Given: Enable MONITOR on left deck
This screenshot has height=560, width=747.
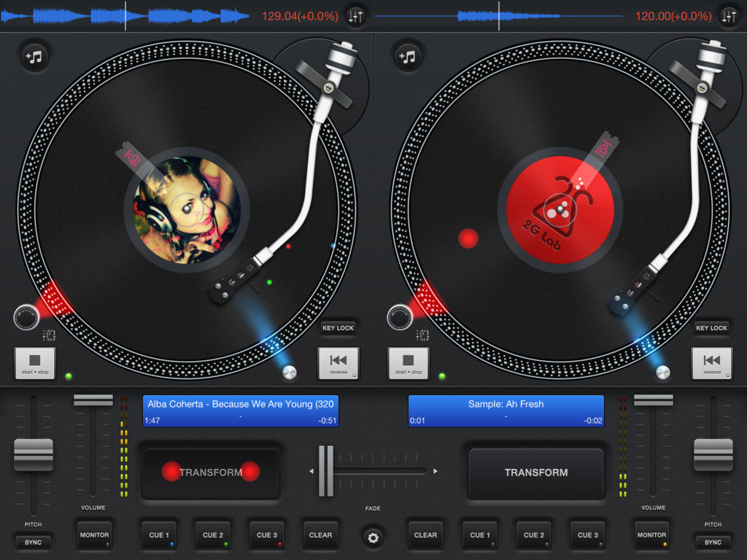Looking at the screenshot, I should click(x=94, y=535).
